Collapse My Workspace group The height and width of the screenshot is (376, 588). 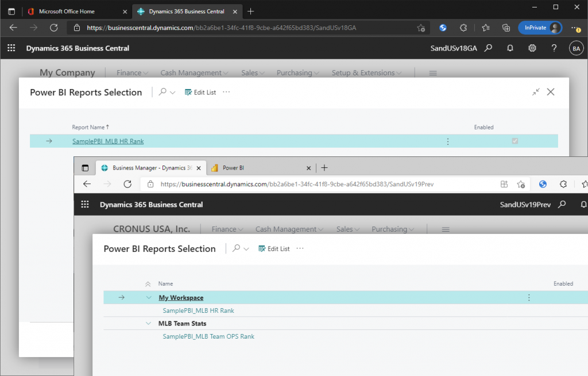[x=149, y=297]
